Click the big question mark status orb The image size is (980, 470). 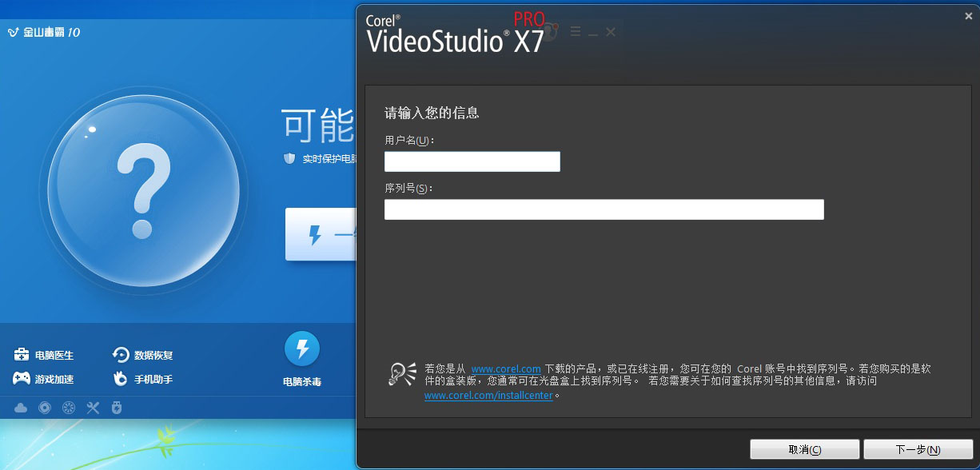143,190
